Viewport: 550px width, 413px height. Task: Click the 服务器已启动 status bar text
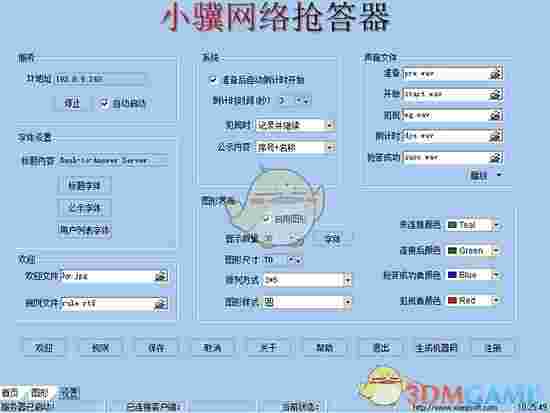tap(28, 407)
